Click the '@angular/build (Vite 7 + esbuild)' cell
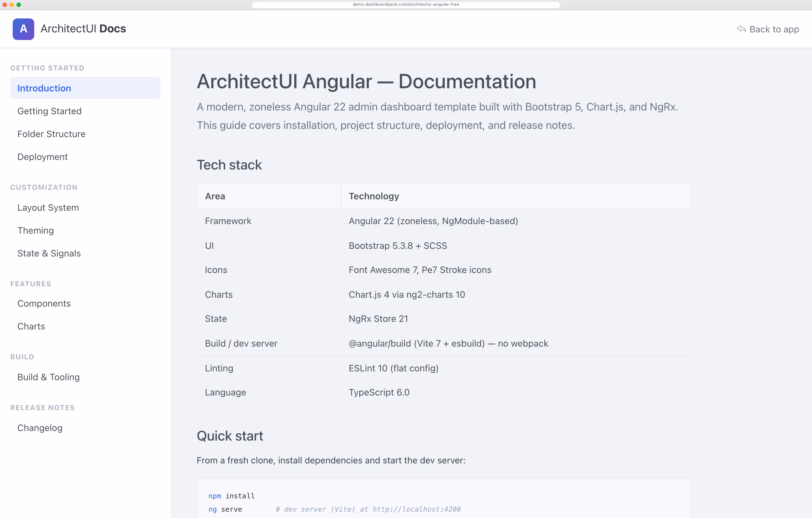 coord(516,343)
